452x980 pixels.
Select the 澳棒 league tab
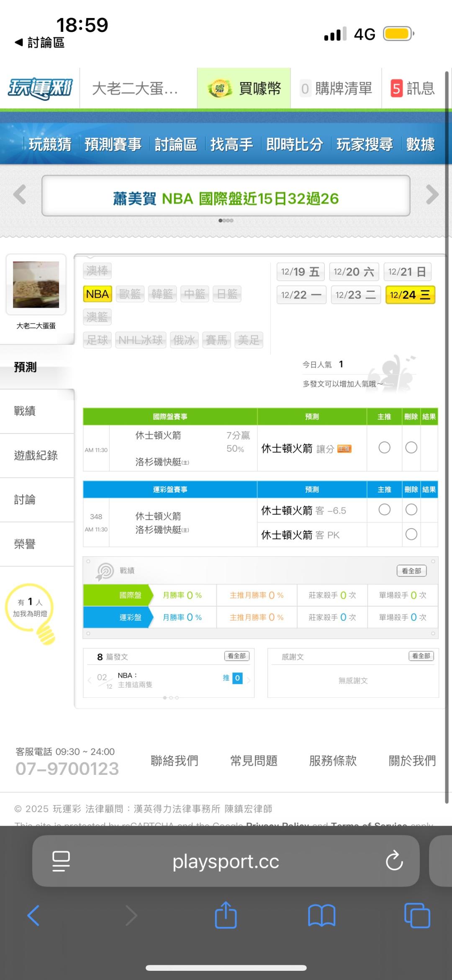(98, 271)
